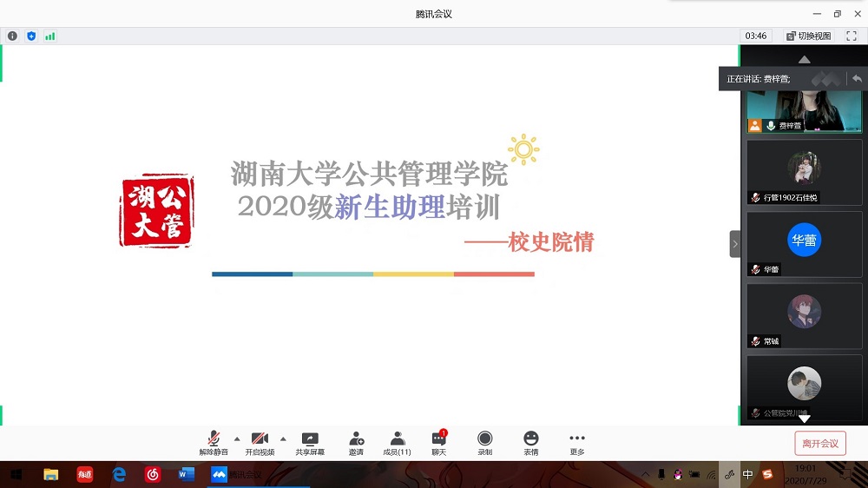Open the Members (成员) list
Viewport: 868px width, 488px height.
click(x=397, y=443)
